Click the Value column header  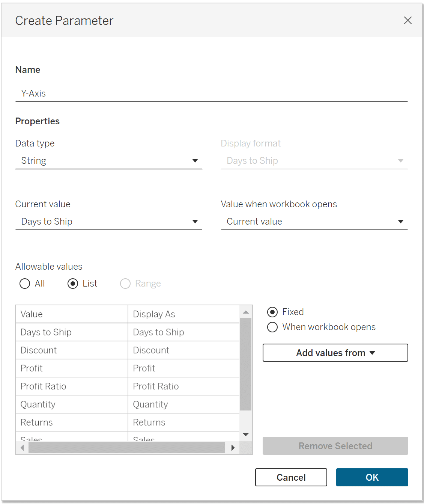point(72,314)
